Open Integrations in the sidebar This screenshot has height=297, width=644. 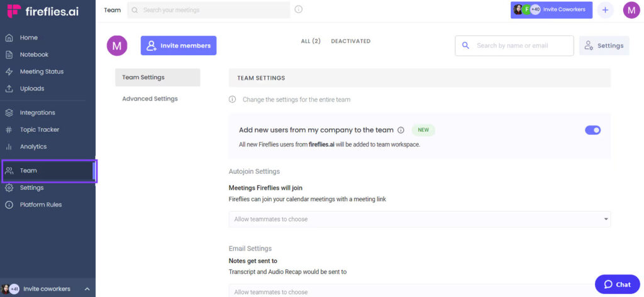(37, 113)
